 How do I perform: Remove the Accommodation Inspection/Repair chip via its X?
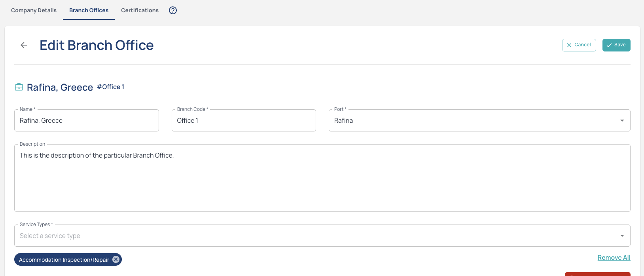[x=116, y=259]
